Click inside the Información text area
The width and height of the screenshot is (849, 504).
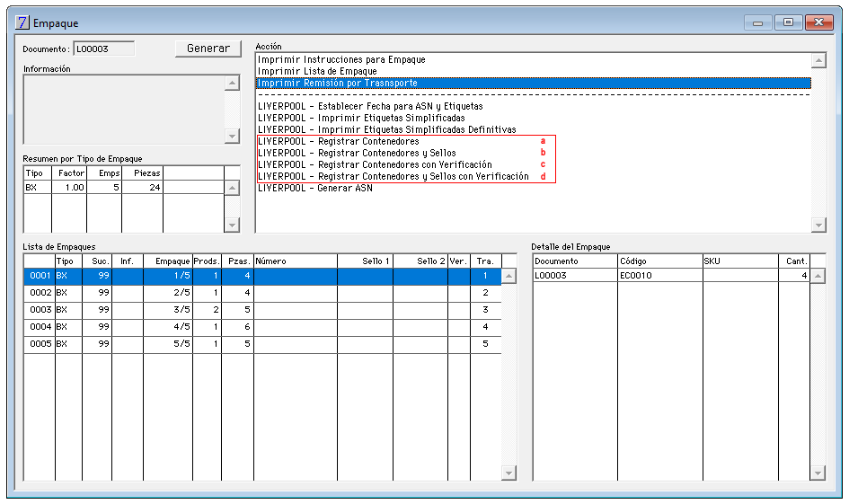pos(124,110)
